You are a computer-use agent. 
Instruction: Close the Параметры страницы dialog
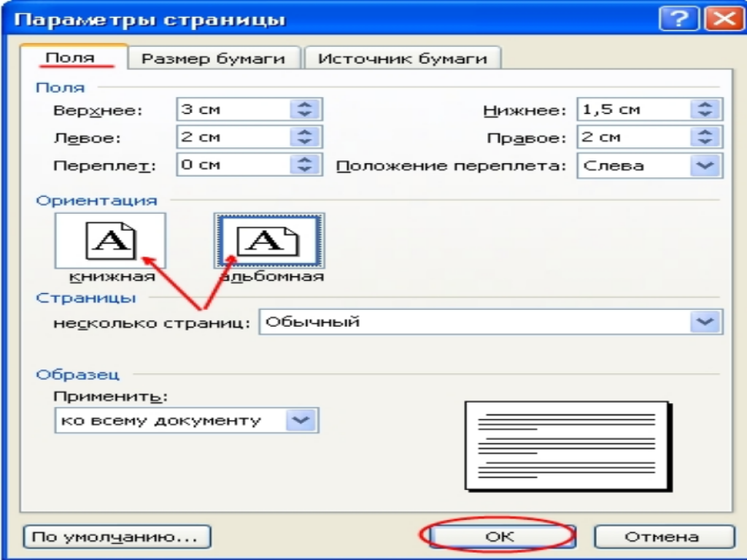(x=724, y=19)
